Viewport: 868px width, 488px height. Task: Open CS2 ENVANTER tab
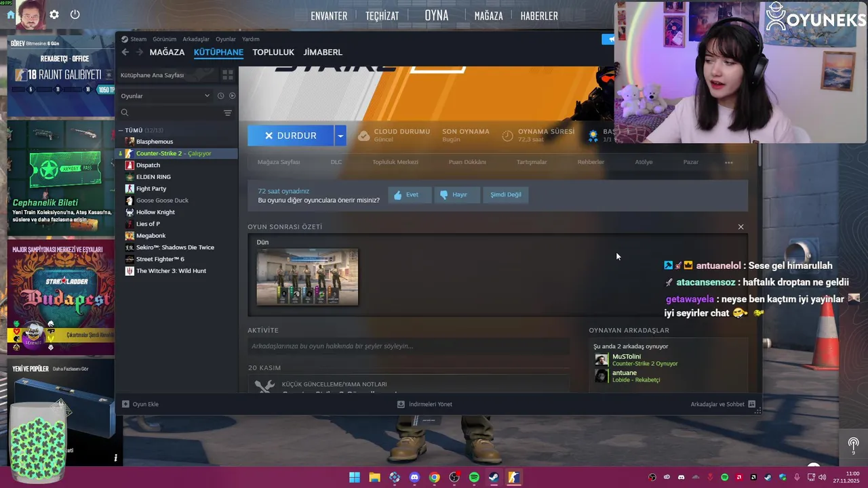click(x=329, y=16)
